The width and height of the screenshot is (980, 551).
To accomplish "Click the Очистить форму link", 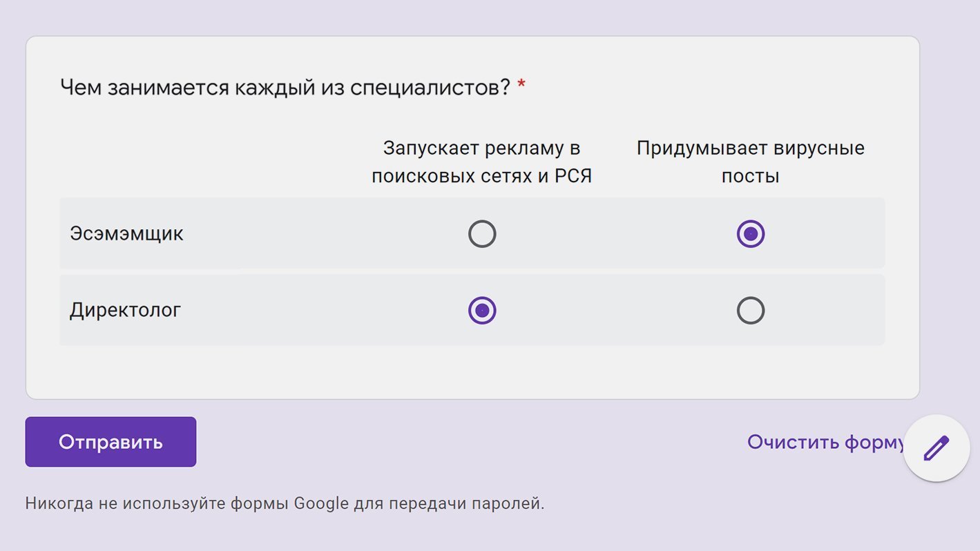I will click(x=826, y=442).
